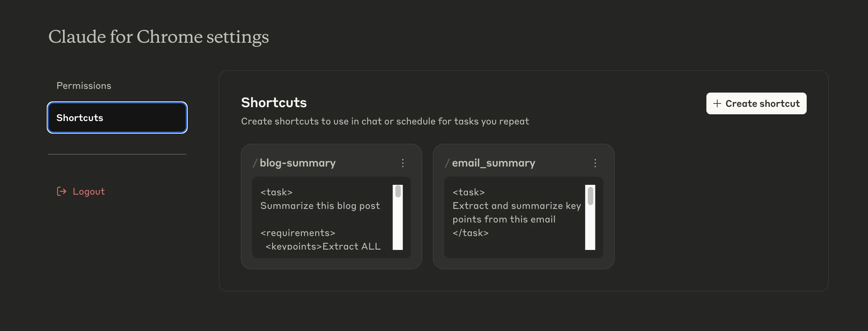This screenshot has width=868, height=331.
Task: Click the blog-summary shortcut name
Action: 297,163
